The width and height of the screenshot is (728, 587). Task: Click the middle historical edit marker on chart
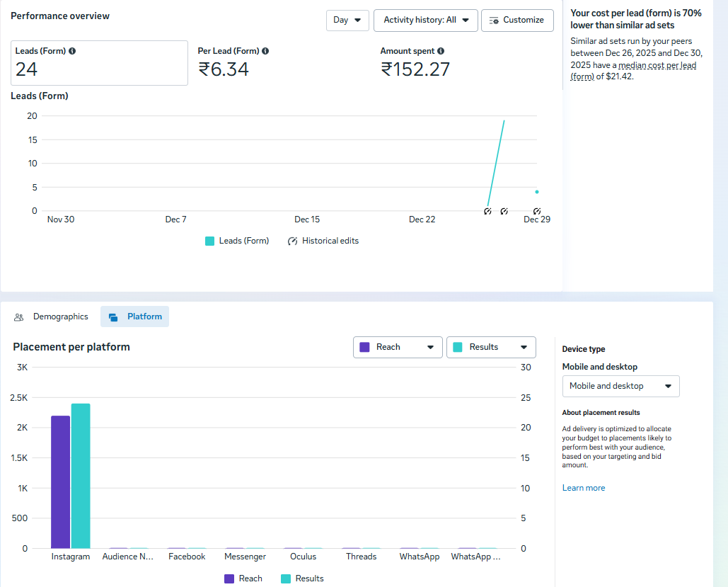pos(504,212)
